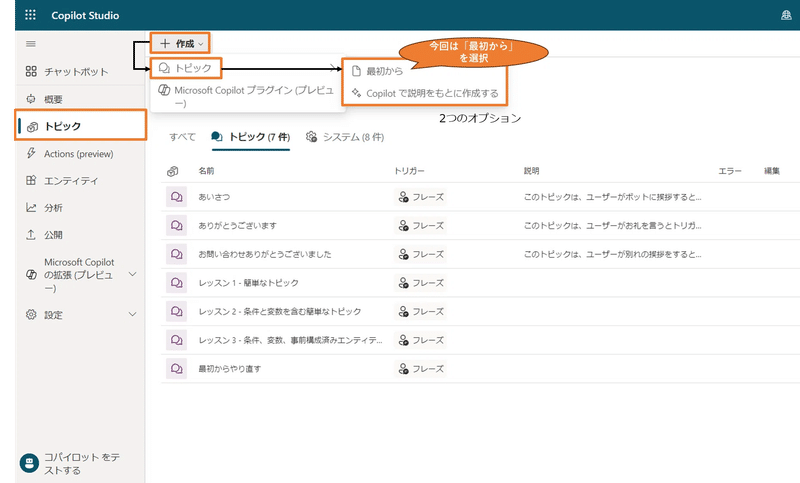Collapse the sidebar with the hamburger icon
The width and height of the screenshot is (800, 483).
[31, 44]
